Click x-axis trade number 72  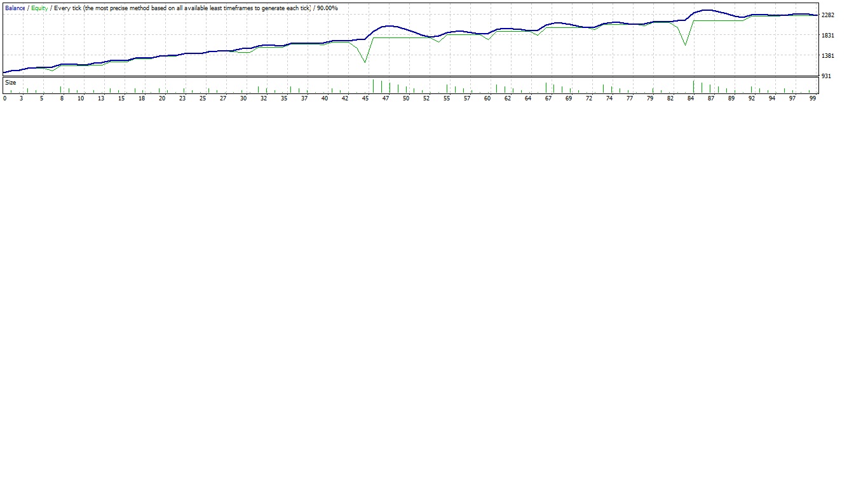tap(589, 98)
